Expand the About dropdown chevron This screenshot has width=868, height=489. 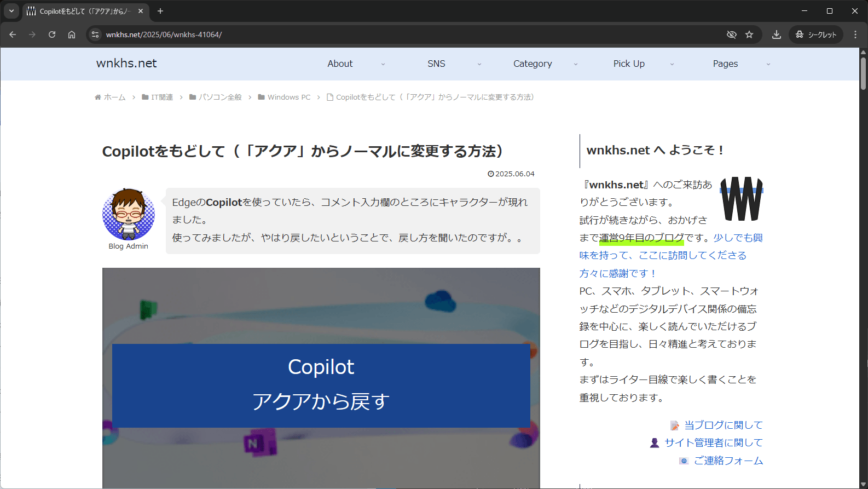pyautogui.click(x=383, y=64)
